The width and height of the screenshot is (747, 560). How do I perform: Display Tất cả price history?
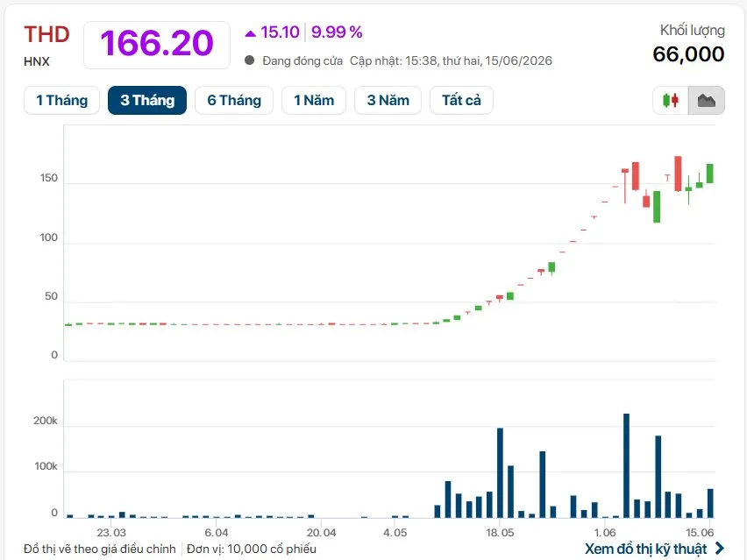(x=461, y=101)
